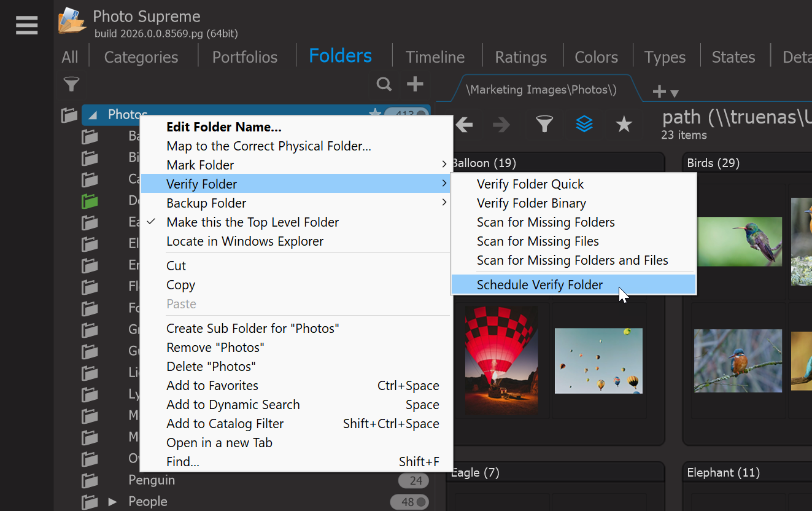Image resolution: width=812 pixels, height=511 pixels.
Task: Open the Ratings tab
Action: 521,57
